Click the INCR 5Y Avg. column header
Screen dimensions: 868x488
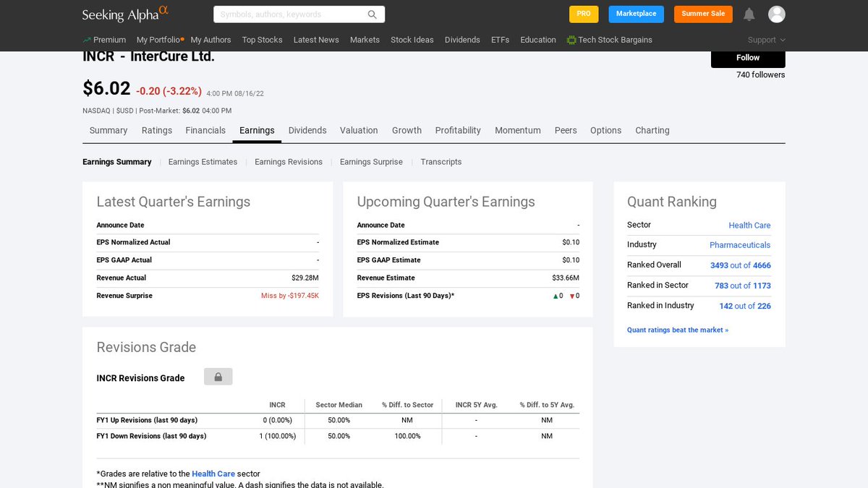pos(476,405)
